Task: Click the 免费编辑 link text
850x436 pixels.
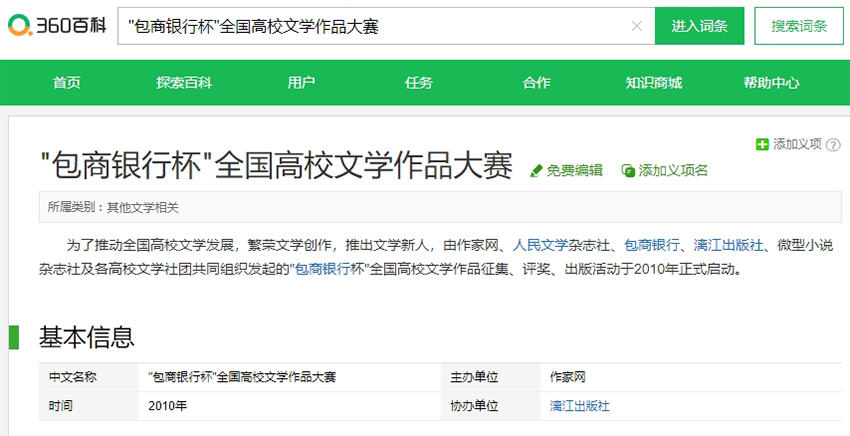Action: 575,171
